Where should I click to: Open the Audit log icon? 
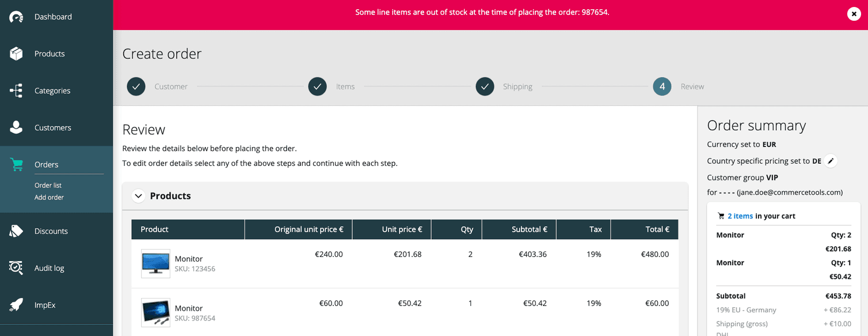coord(17,267)
